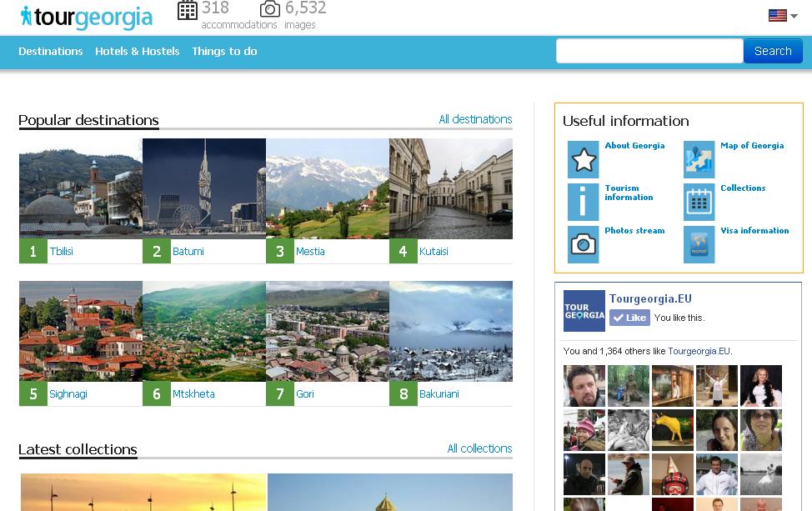The height and width of the screenshot is (511, 812).
Task: Click the green number 4 badge
Action: 403,251
